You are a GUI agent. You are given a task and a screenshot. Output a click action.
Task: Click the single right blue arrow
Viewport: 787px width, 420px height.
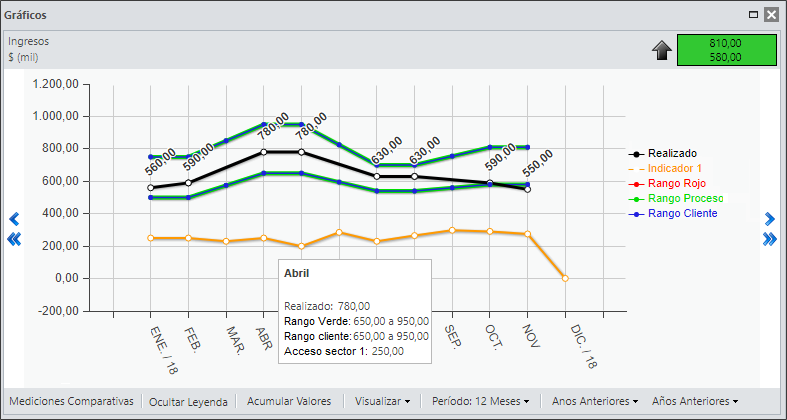click(769, 219)
